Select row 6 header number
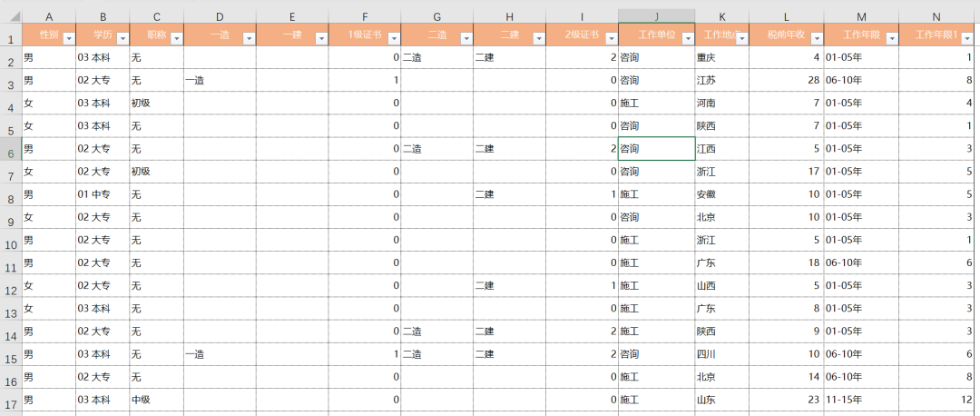980x416 pixels. [10, 153]
